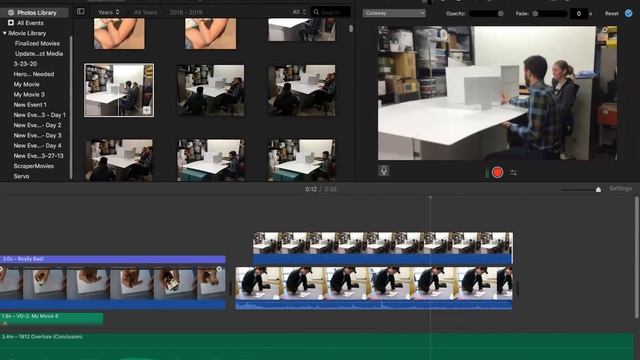
Task: Select the ScraperMovies event
Action: point(33,166)
